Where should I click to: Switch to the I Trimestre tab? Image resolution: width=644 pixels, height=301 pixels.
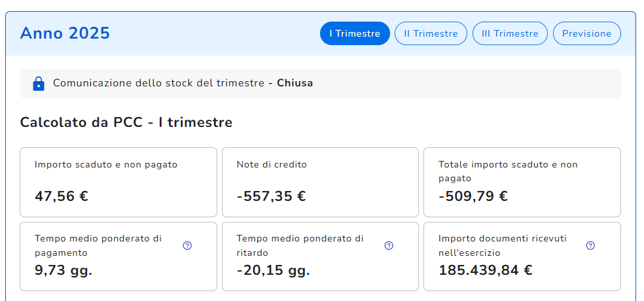(355, 34)
